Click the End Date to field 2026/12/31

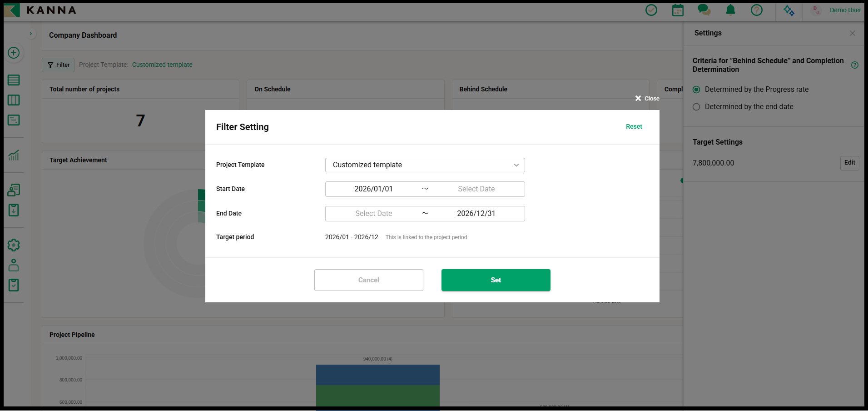click(x=476, y=214)
